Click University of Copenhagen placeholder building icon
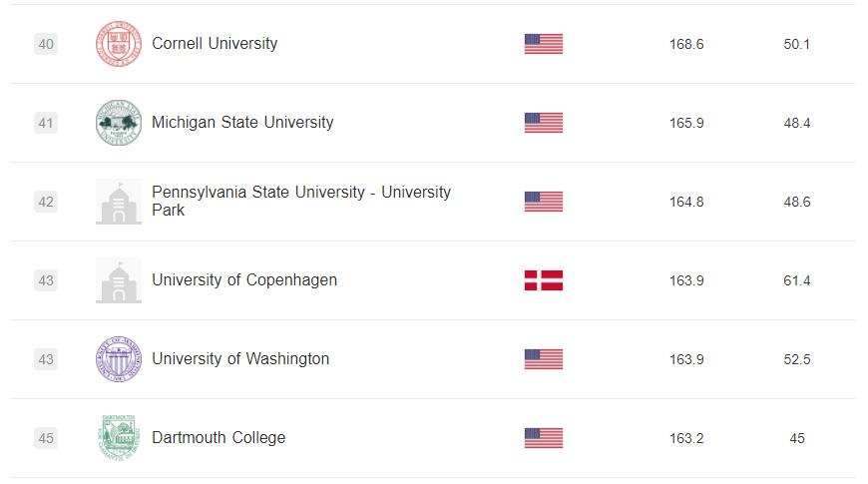868x484 pixels. tap(119, 280)
